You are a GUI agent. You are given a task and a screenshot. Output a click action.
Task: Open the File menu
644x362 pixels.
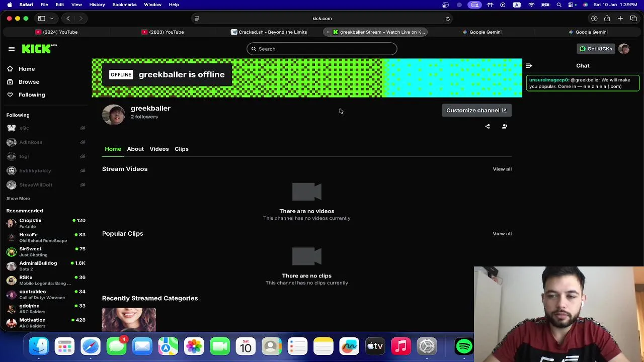tap(44, 5)
